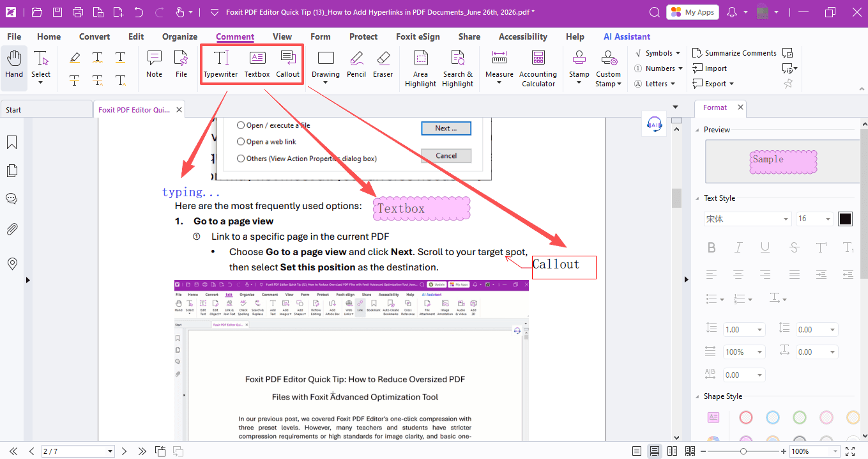Click the AI Assistant floating icon
The width and height of the screenshot is (868, 459).
[655, 124]
